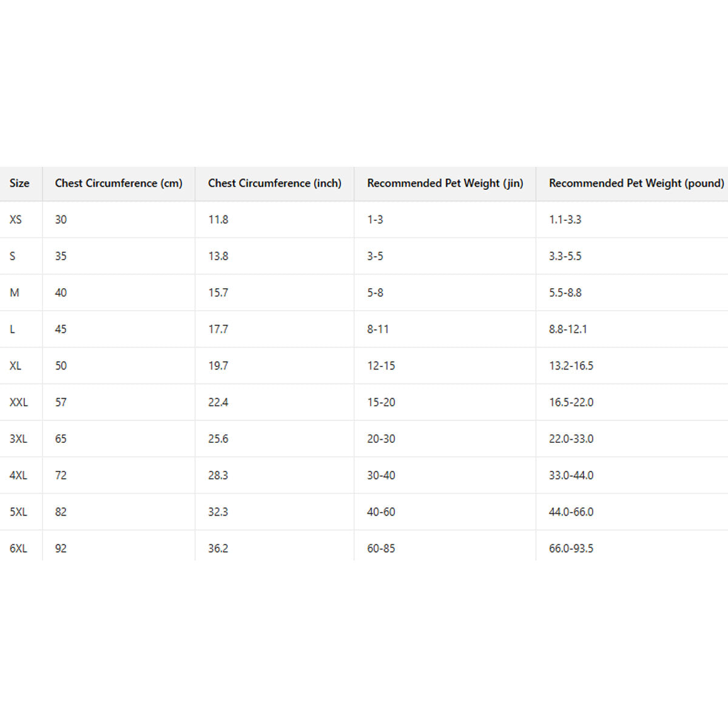
Task: Select the 3XL size row label
Action: pyautogui.click(x=18, y=439)
